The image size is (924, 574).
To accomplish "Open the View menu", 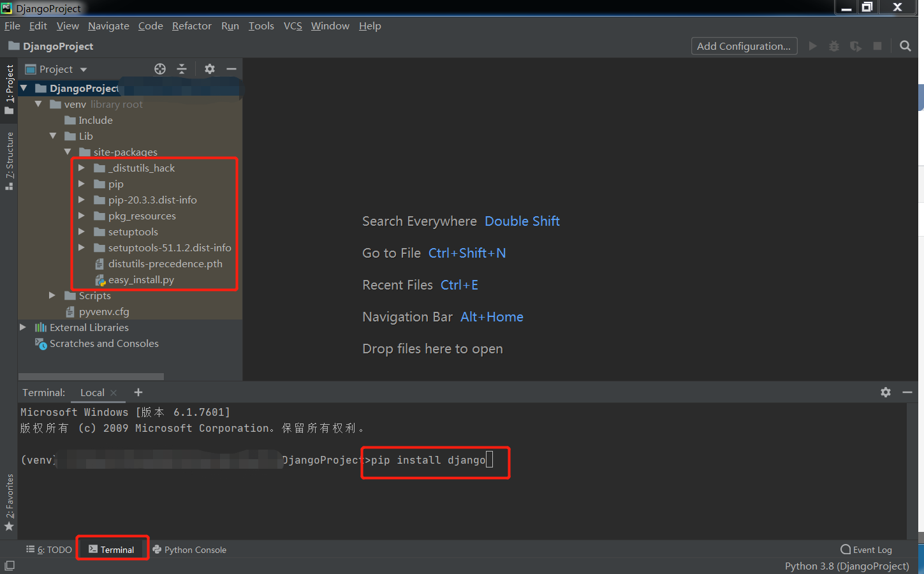I will pos(68,26).
